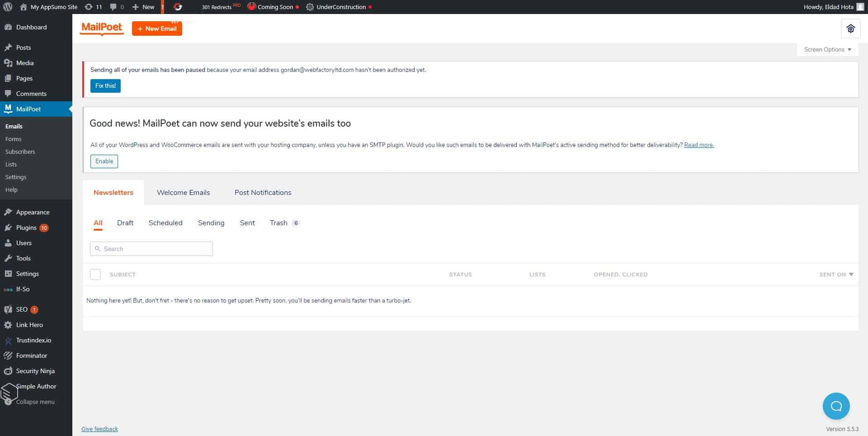Open My AppSumo Site home link

[x=49, y=7]
